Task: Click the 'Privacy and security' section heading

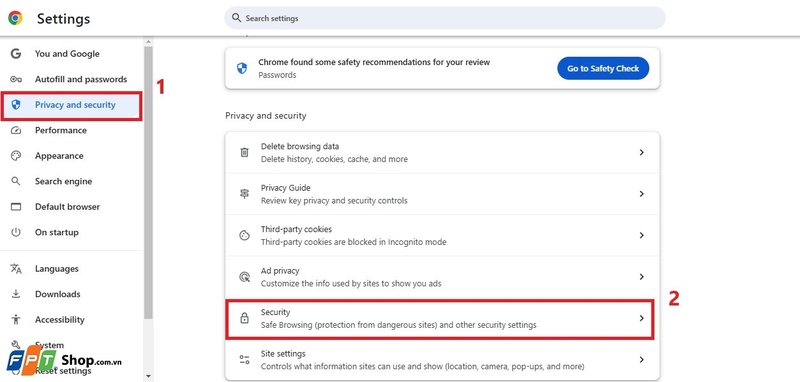Action: click(266, 116)
